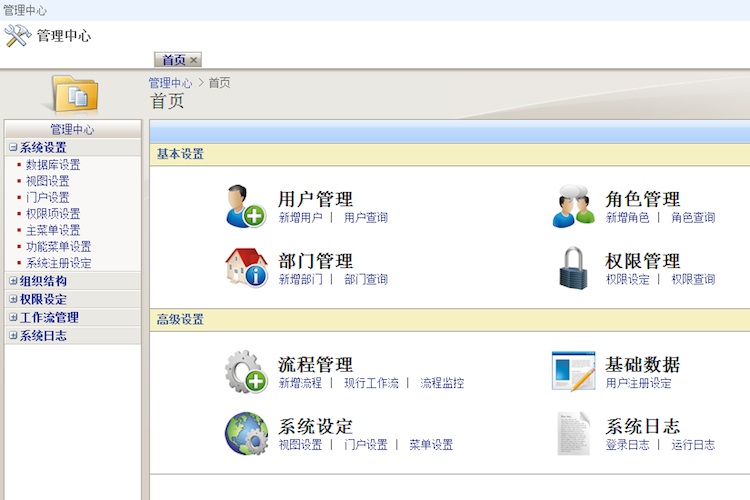Collapse the 系统设置 tree section
Image resolution: width=750 pixels, height=500 pixels.
tap(13, 148)
